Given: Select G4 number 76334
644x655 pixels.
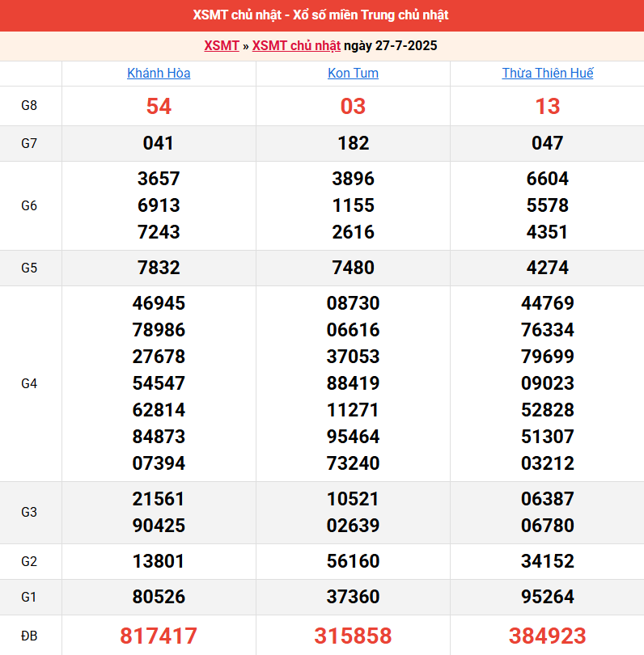Looking at the screenshot, I should coord(548,330).
